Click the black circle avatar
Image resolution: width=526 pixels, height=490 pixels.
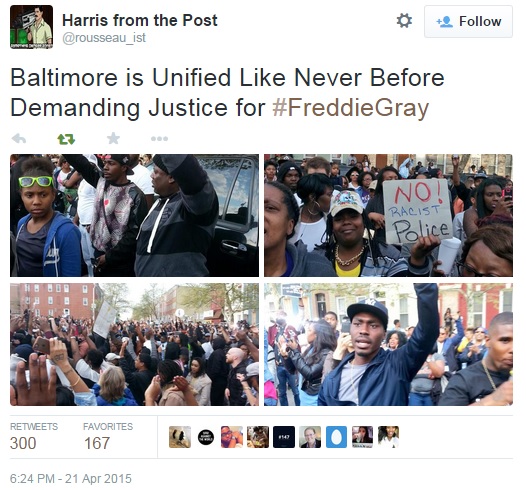206,437
